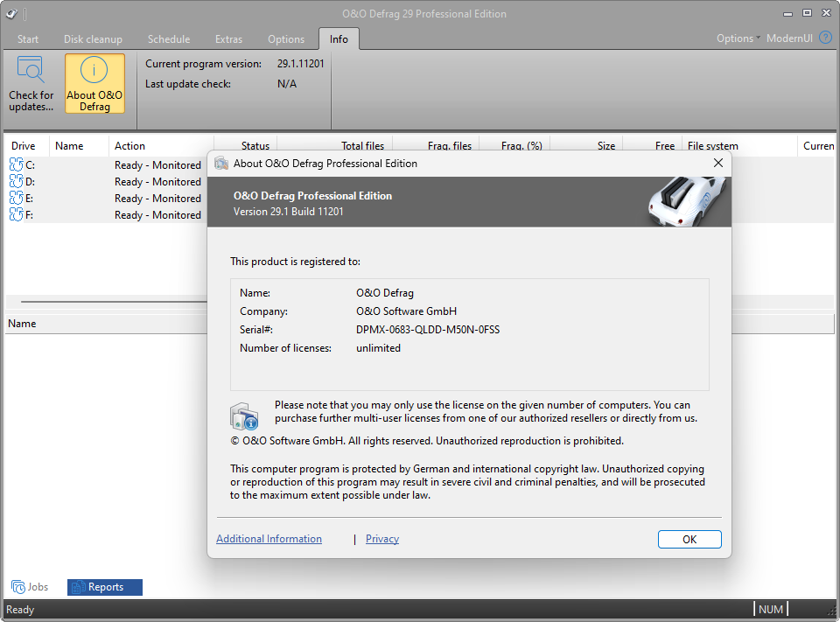Switch to the Disk cleanup tab
This screenshot has width=840, height=622.
tap(94, 39)
